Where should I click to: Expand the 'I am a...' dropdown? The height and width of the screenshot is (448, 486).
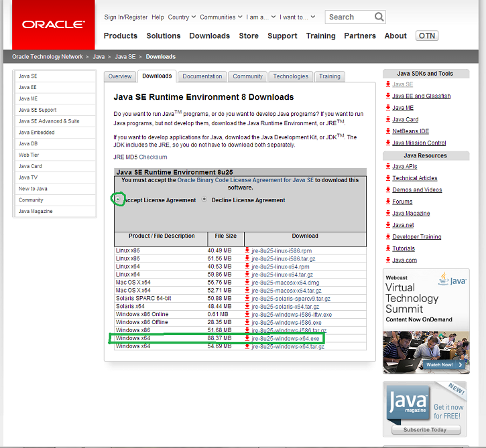[261, 17]
